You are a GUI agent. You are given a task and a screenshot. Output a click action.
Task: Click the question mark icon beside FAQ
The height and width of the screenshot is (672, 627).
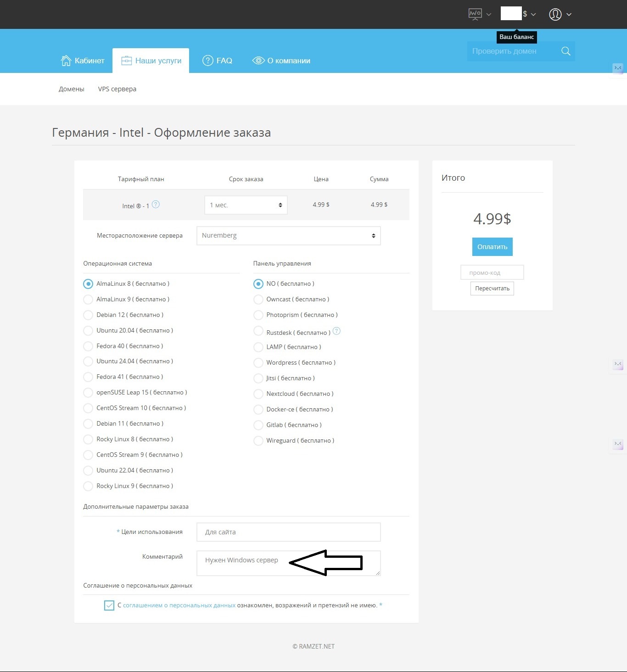pyautogui.click(x=208, y=61)
